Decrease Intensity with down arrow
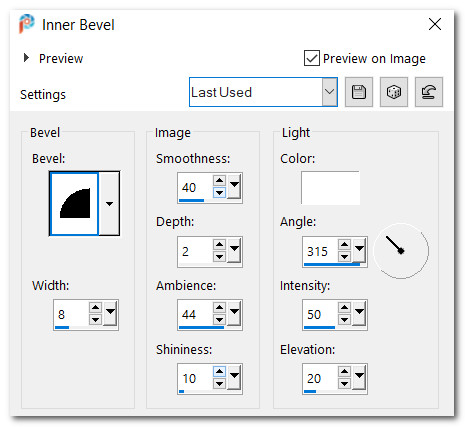 pyautogui.click(x=344, y=320)
